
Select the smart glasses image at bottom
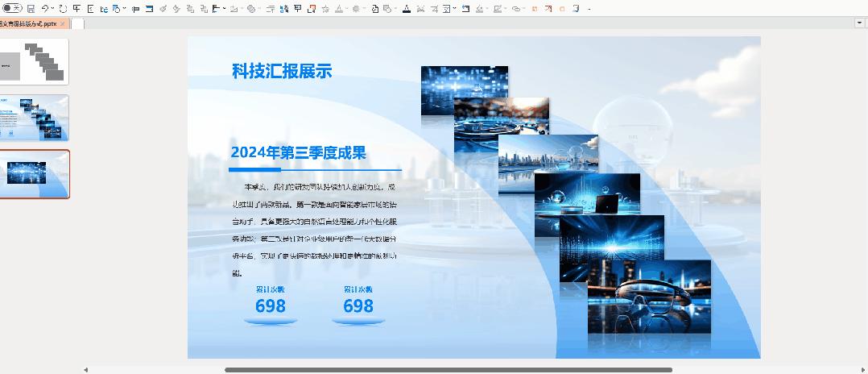tap(649, 297)
